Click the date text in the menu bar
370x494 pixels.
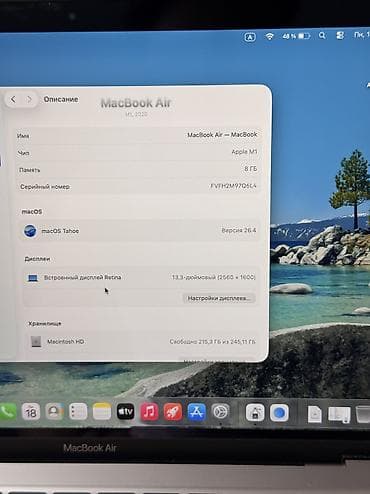pos(362,34)
